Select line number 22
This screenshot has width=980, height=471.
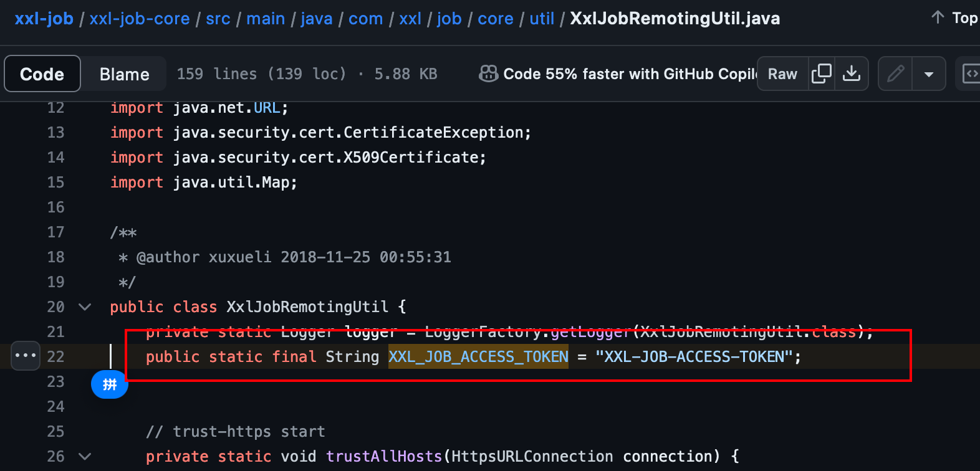[x=55, y=356]
